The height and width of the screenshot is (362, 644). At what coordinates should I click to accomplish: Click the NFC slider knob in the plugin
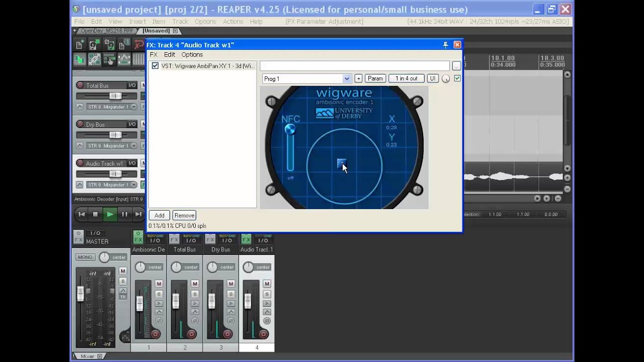pyautogui.click(x=290, y=130)
